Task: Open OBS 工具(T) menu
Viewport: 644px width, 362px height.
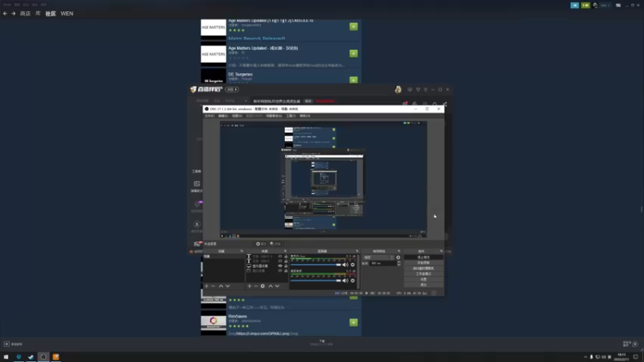Action: click(291, 116)
